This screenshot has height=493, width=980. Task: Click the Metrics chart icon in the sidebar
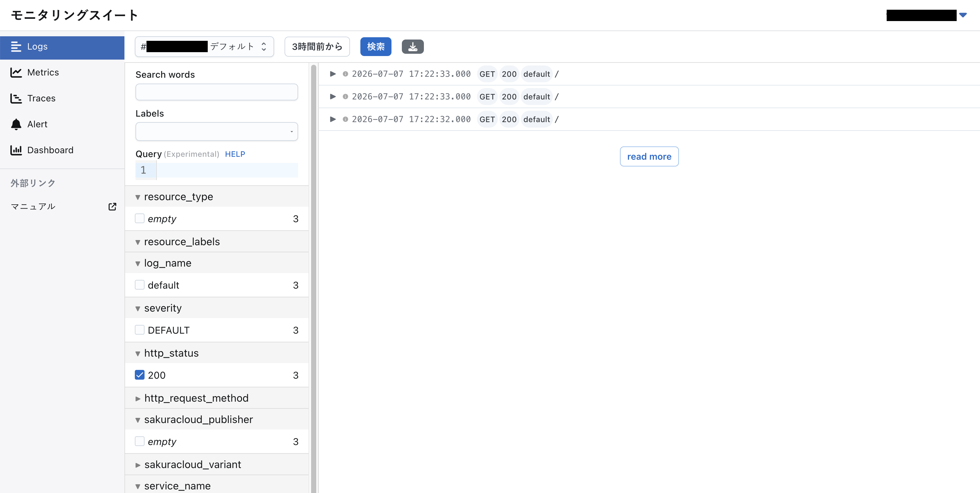tap(16, 72)
